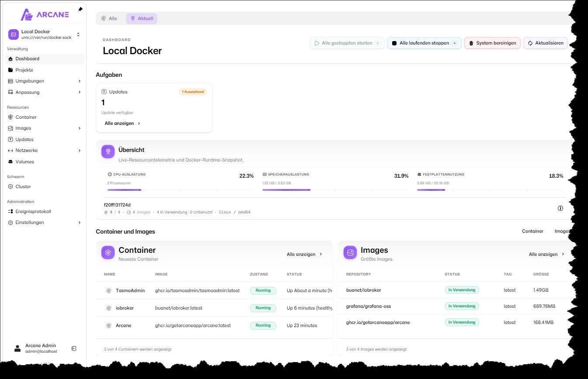This screenshot has width=588, height=379.
Task: Click the 1 Ausstehend badge
Action: tap(193, 92)
